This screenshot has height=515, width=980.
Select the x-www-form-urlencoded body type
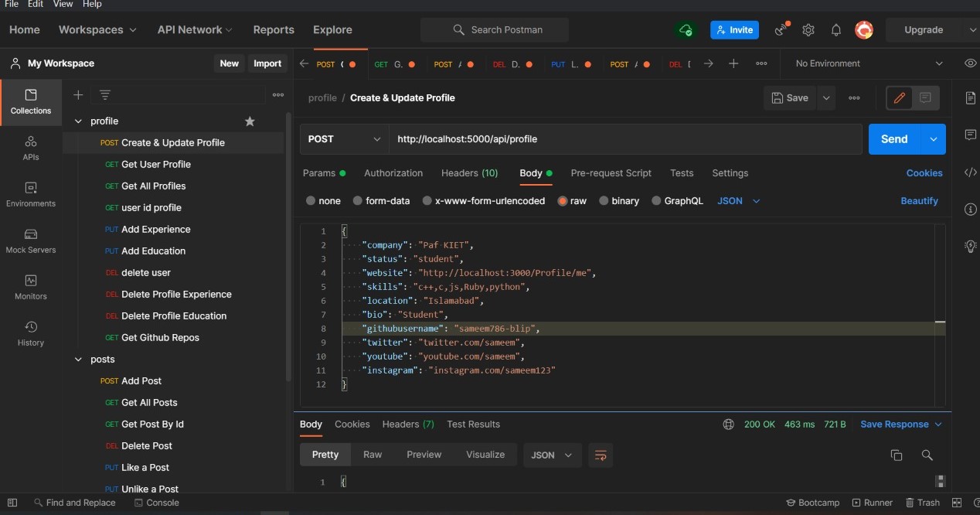484,201
